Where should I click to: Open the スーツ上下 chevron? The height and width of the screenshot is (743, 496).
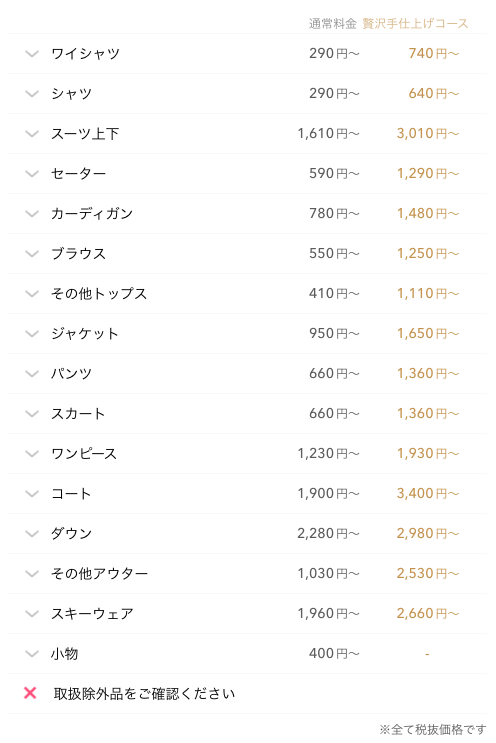point(32,134)
